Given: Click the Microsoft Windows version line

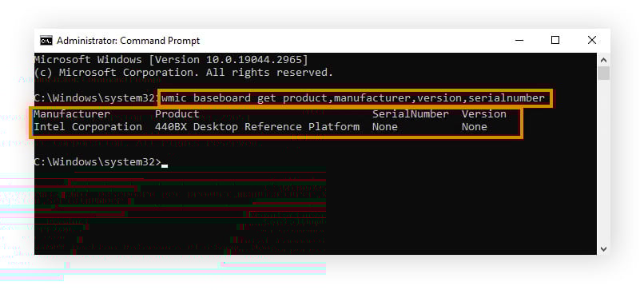Looking at the screenshot, I should pyautogui.click(x=171, y=60).
